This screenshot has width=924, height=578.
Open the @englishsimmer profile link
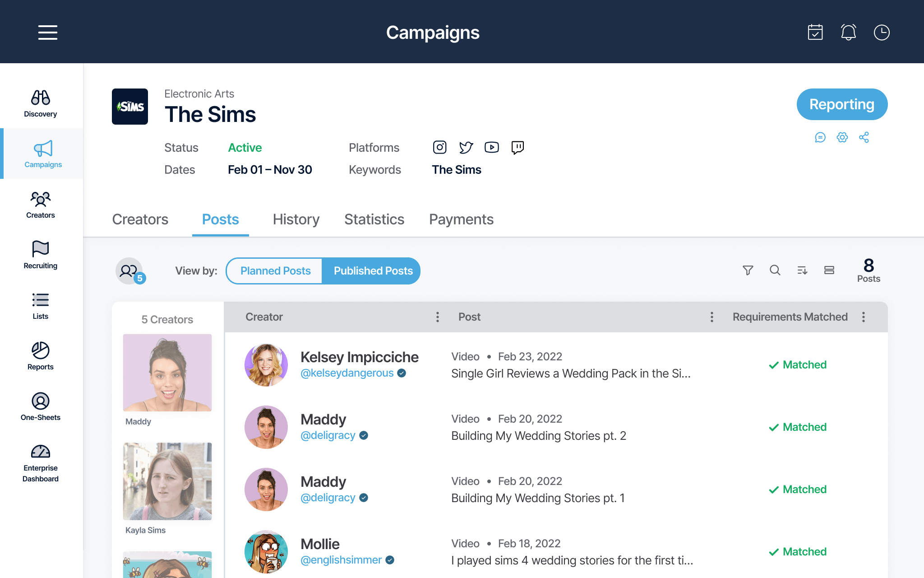pyautogui.click(x=341, y=560)
